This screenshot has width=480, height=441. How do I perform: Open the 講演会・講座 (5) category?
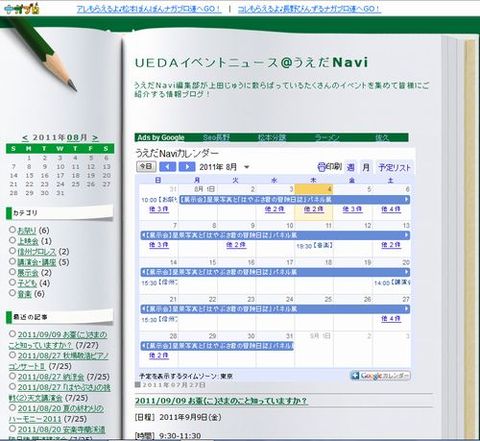pos(37,262)
